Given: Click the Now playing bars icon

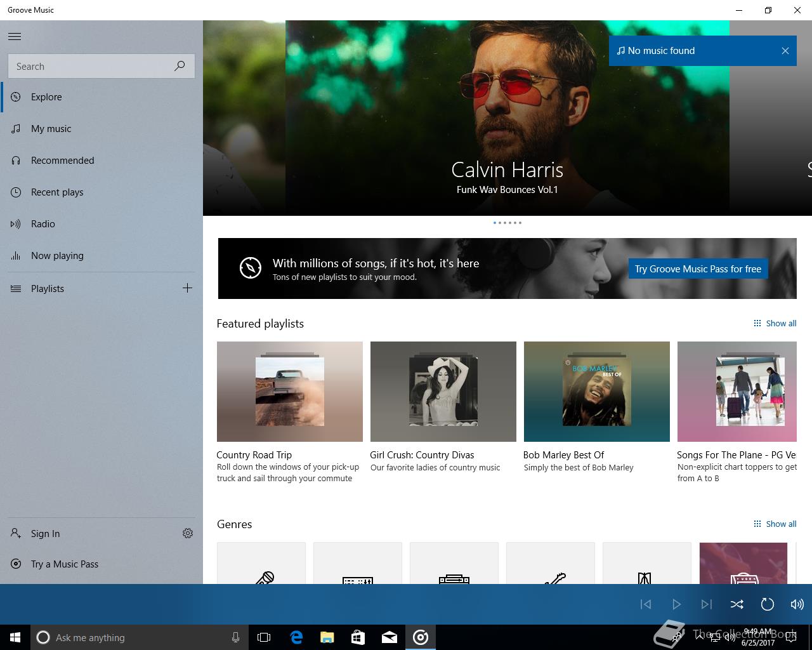Looking at the screenshot, I should click(x=16, y=256).
